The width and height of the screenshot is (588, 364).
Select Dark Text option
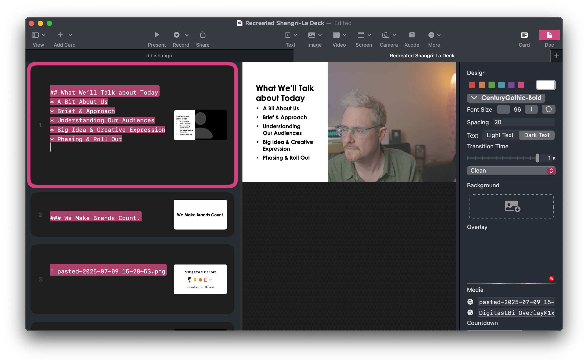coord(536,135)
